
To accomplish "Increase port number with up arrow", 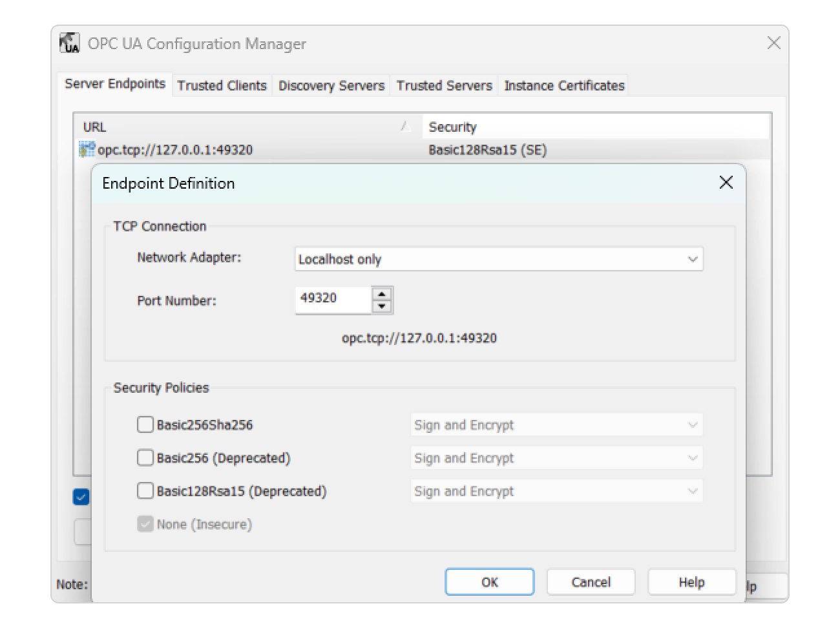I will 382,293.
